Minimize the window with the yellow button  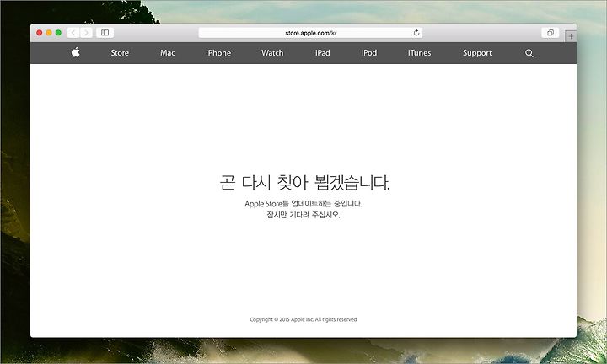pos(49,33)
